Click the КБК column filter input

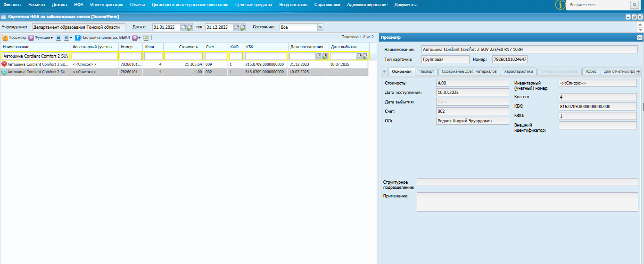[266, 56]
